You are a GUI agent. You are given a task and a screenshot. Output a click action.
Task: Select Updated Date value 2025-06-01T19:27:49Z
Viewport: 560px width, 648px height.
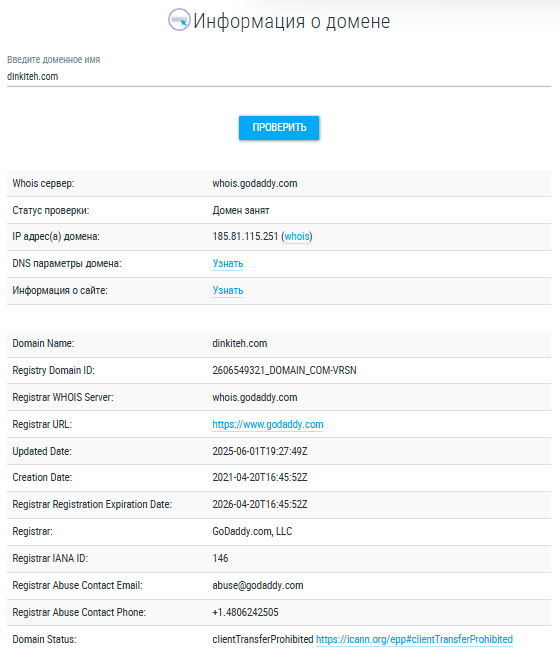tap(260, 451)
